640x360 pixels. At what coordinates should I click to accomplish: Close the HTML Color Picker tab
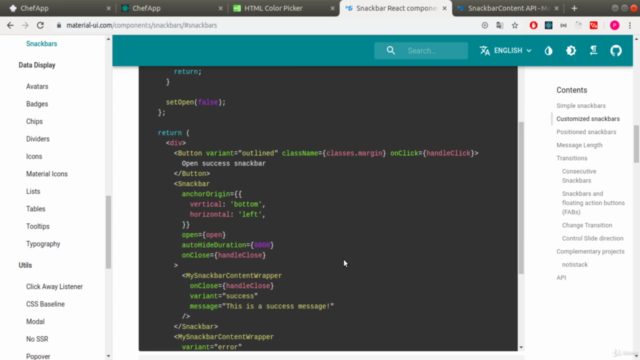[332, 8]
